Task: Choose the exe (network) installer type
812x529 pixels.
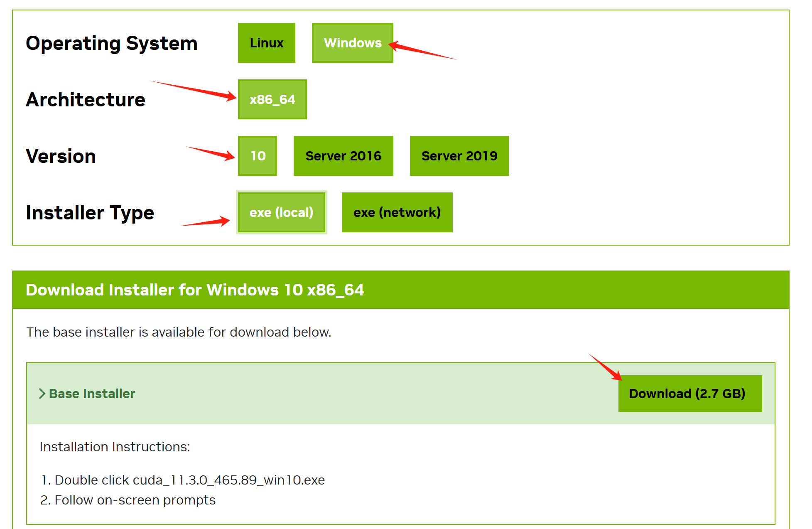Action: 397,212
